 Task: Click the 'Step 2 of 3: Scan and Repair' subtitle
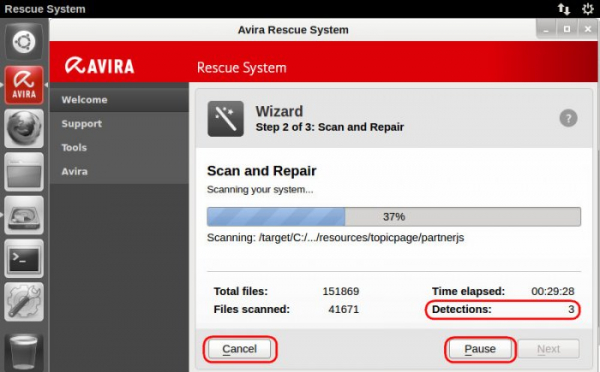(329, 127)
